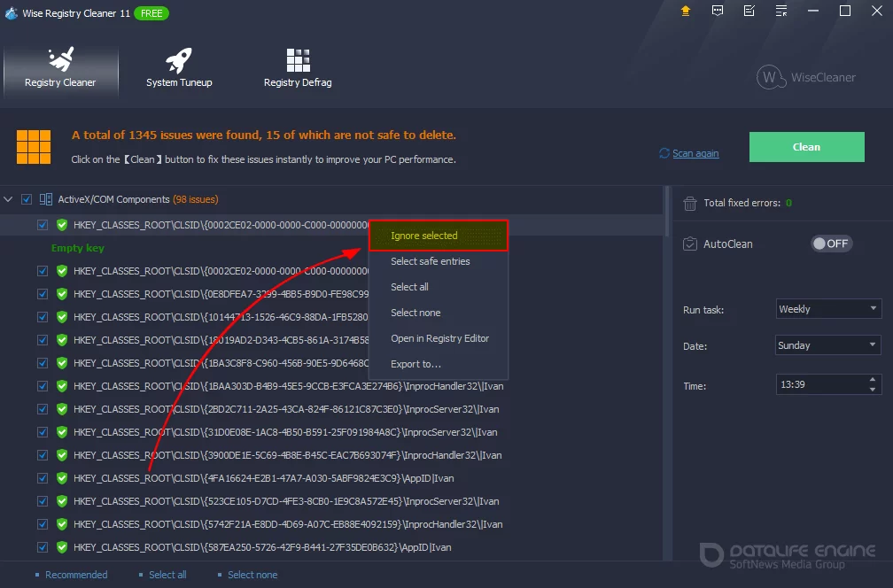Screen dimensions: 893x588
Task: Switch to System Tuneup section
Action: [179, 69]
